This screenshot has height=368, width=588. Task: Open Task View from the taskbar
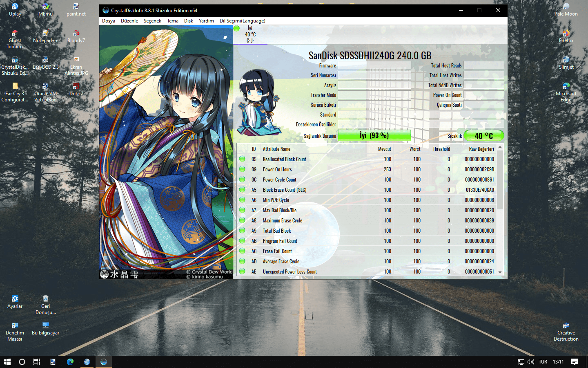(x=37, y=362)
